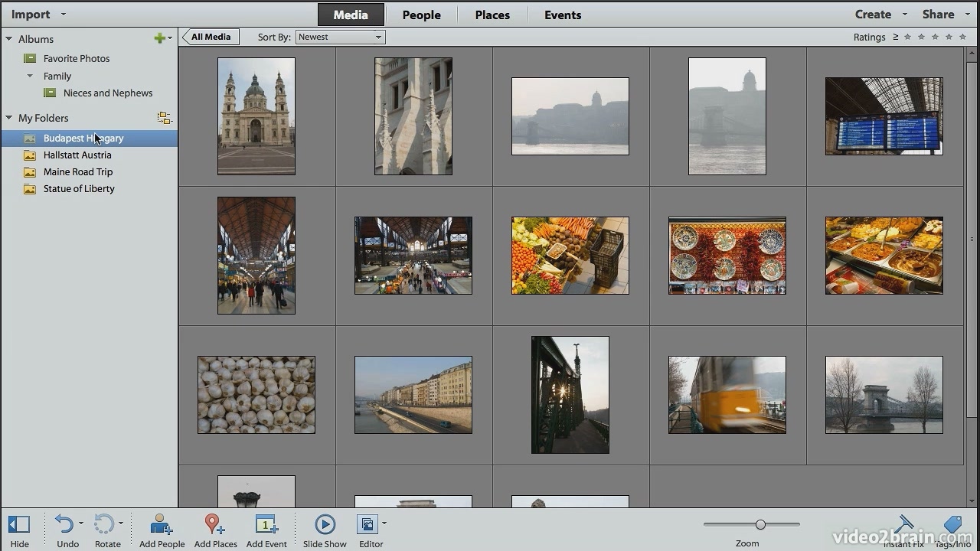Switch to the Events tab
Screen dimensions: 980x551
coord(563,15)
